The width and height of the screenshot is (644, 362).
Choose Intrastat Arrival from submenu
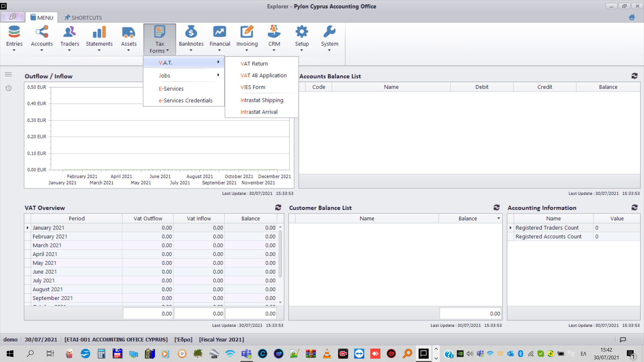tap(259, 112)
